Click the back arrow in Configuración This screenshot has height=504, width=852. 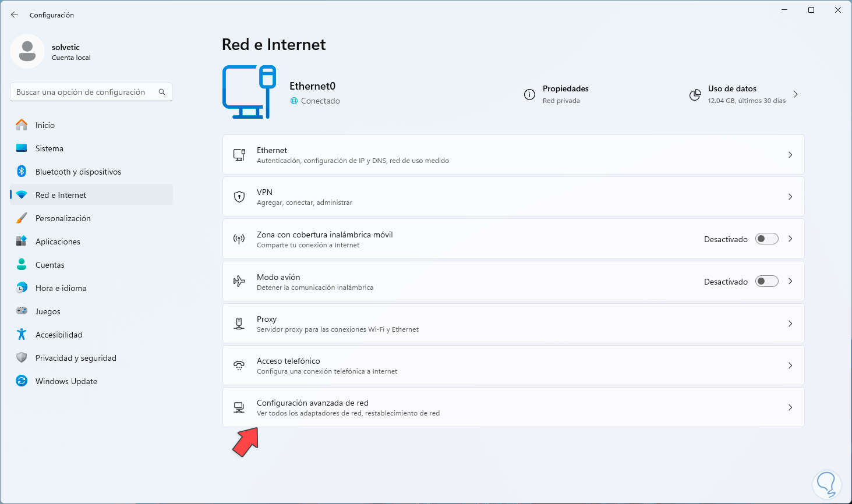pos(14,15)
